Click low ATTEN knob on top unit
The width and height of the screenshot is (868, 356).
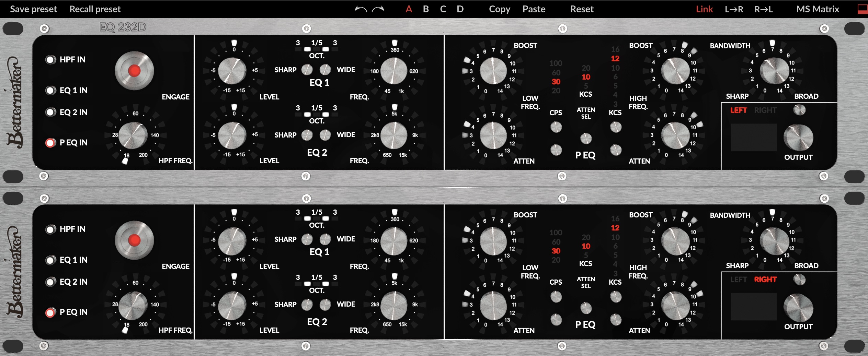[493, 135]
